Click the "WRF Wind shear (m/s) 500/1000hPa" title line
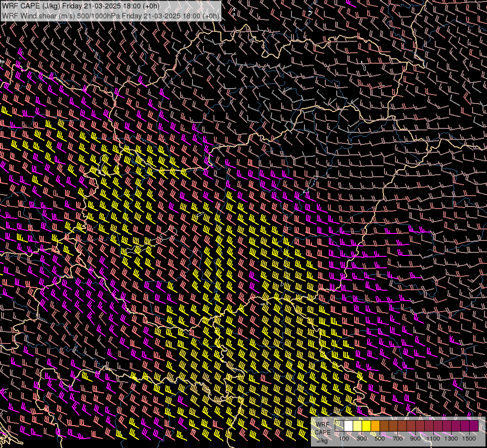The image size is (487, 448). (x=110, y=16)
